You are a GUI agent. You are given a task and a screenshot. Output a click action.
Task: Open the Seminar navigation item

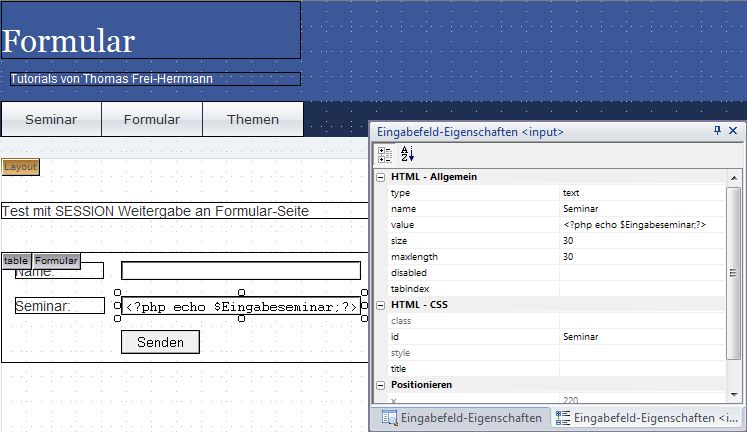pos(51,119)
